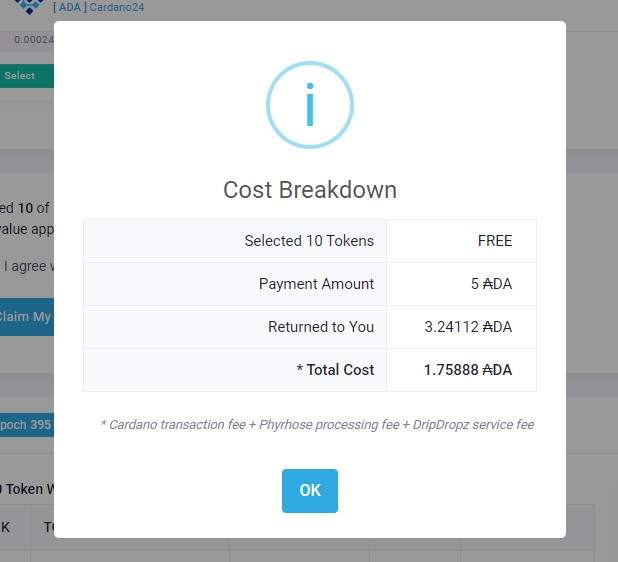Click the 0.00024 value at top left
This screenshot has height=562, width=618.
(33, 39)
